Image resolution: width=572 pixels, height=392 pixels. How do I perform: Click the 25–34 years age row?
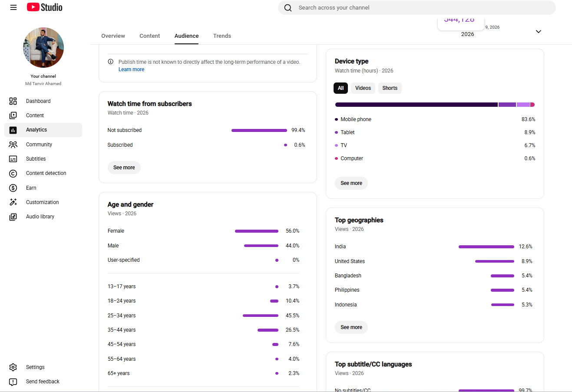pos(203,316)
